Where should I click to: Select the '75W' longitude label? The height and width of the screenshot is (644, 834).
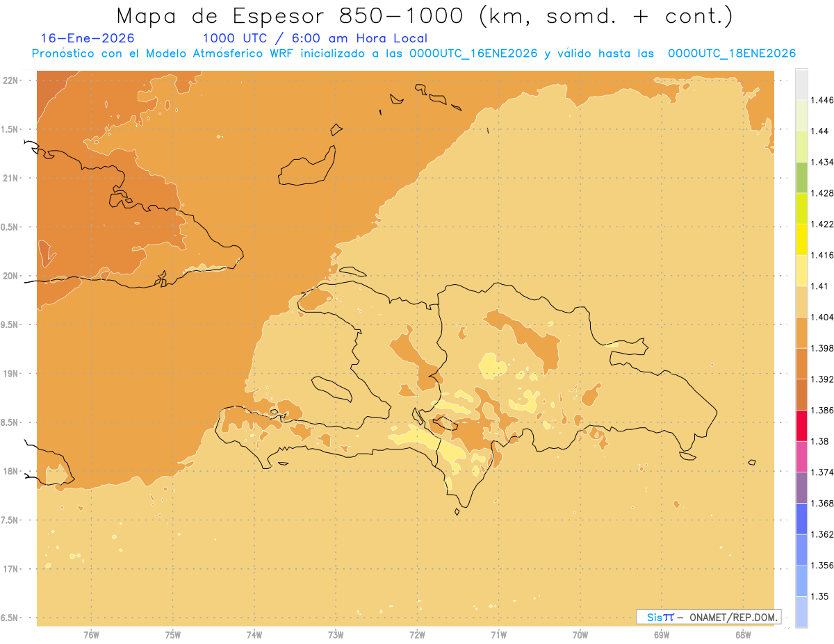tap(172, 635)
